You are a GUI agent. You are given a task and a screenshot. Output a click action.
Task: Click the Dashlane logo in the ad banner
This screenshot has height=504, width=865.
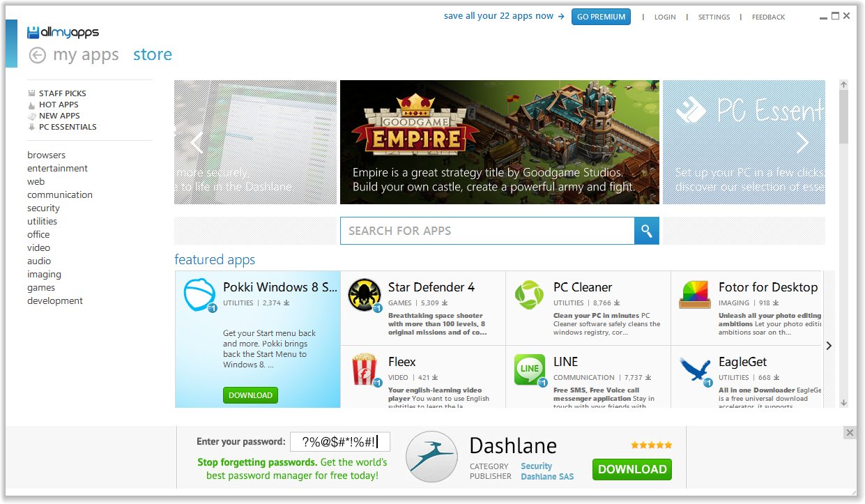(431, 457)
